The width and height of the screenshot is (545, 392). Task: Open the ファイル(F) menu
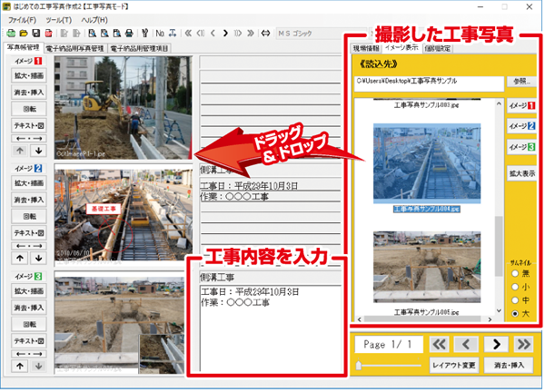point(21,17)
